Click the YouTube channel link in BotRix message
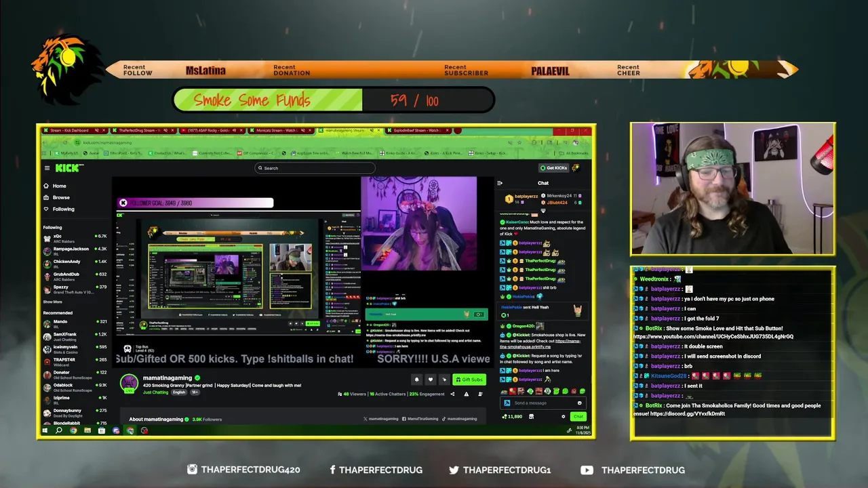The image size is (868, 488). pyautogui.click(x=713, y=336)
